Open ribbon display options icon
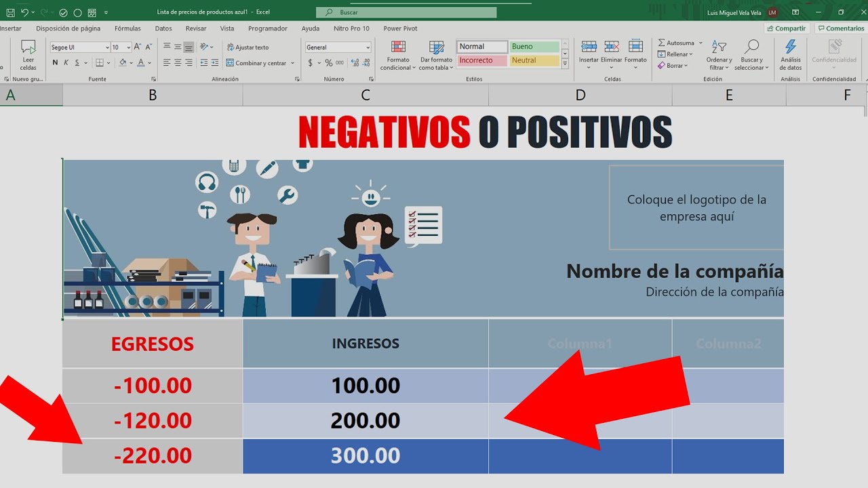The width and height of the screenshot is (868, 488). coord(797,12)
